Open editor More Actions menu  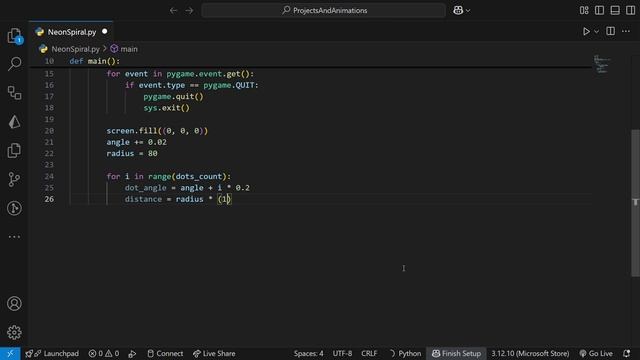point(626,31)
